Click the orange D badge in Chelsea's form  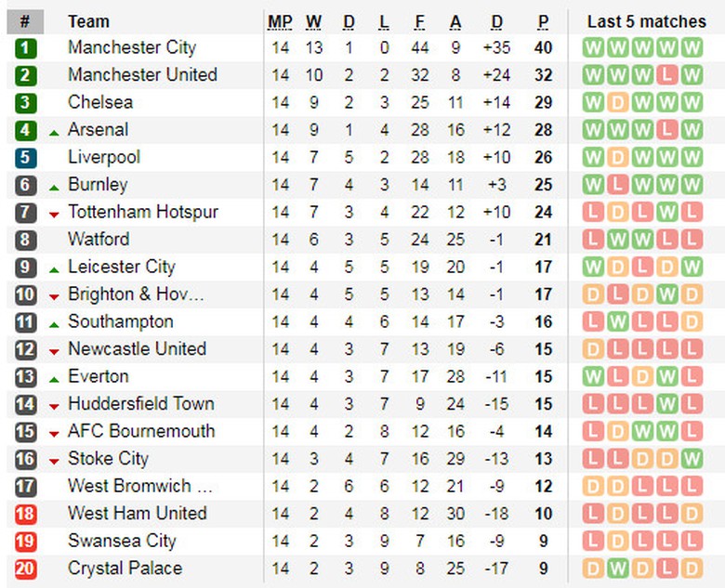click(x=617, y=103)
